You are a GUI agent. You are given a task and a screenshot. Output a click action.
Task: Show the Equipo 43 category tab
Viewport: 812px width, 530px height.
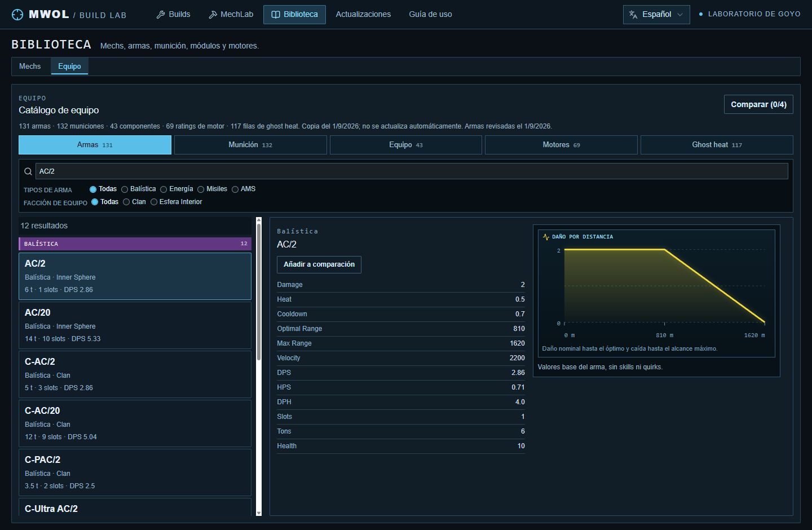[x=406, y=145]
